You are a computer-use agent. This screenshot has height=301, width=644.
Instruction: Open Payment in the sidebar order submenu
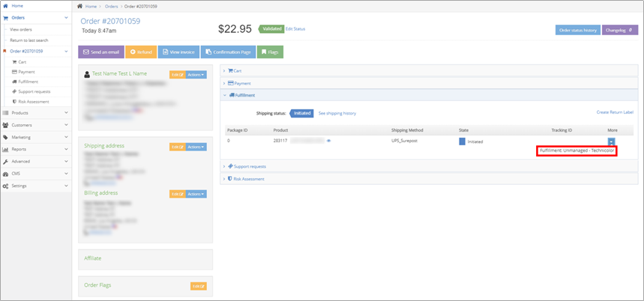click(x=26, y=72)
